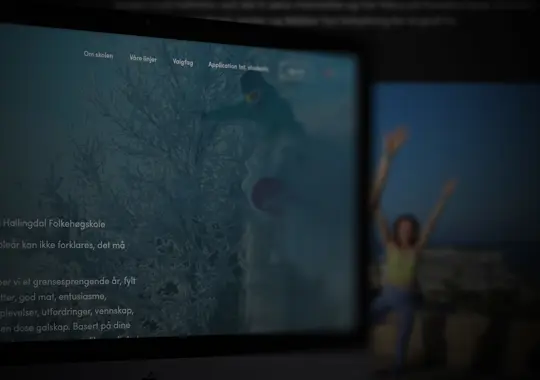Click the 'god mat, entusiasme' text line

(x=53, y=297)
